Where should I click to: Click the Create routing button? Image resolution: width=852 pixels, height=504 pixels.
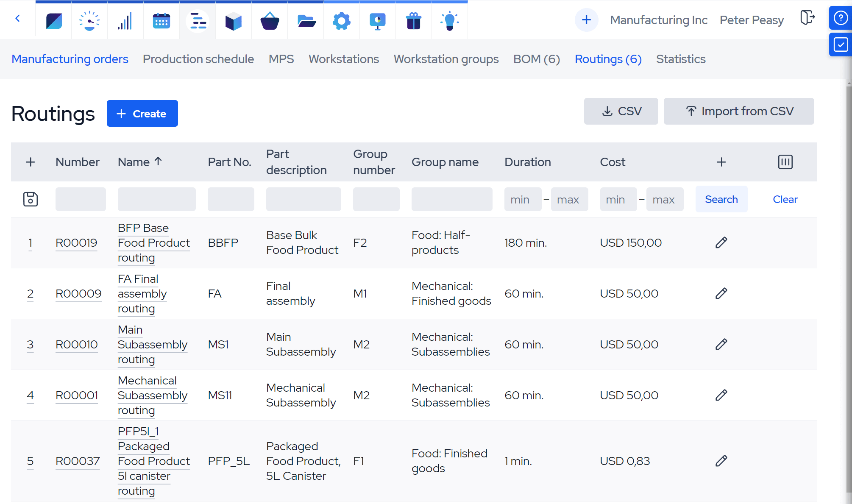(x=142, y=114)
